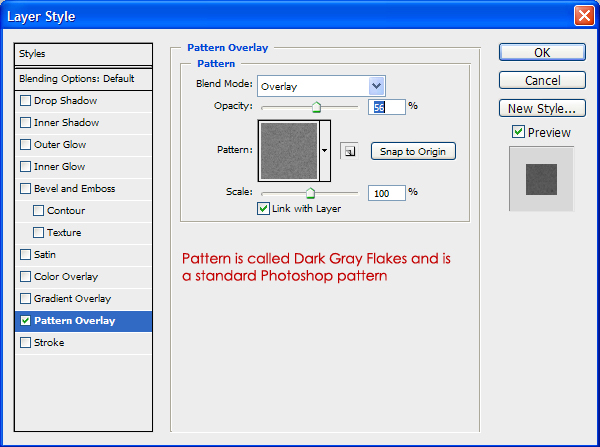Screen dimensions: 600x447
Task: Turn on the Color Overlay checkbox
Action: (x=25, y=277)
